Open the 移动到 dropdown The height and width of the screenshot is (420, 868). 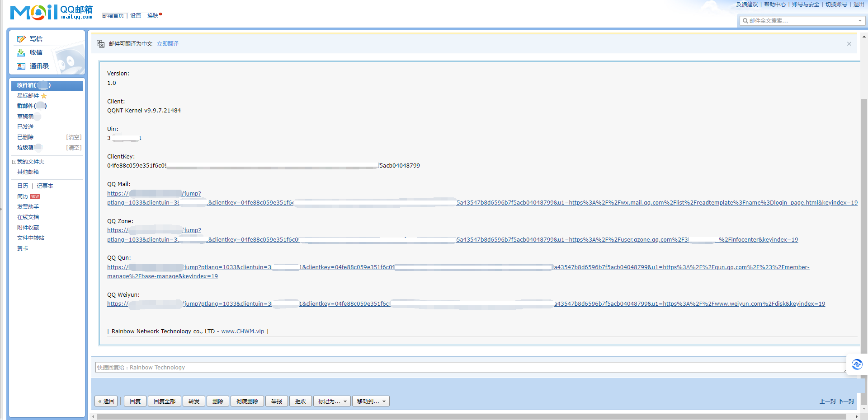pyautogui.click(x=371, y=401)
